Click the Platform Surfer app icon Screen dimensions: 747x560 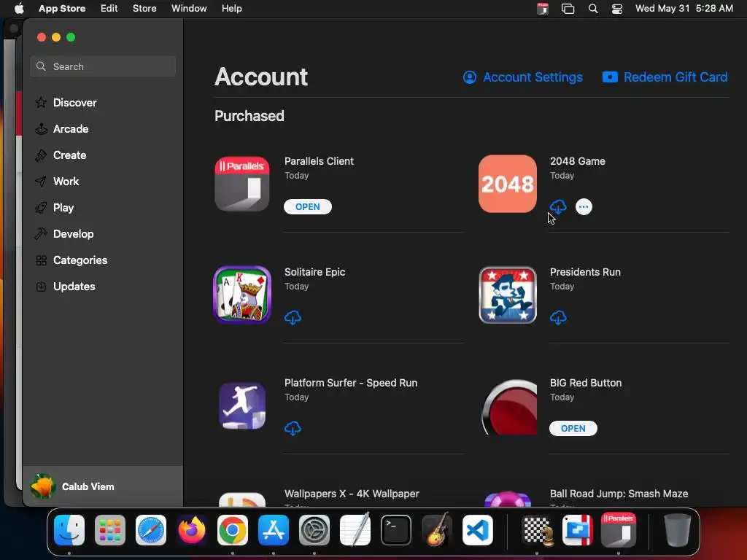[242, 405]
